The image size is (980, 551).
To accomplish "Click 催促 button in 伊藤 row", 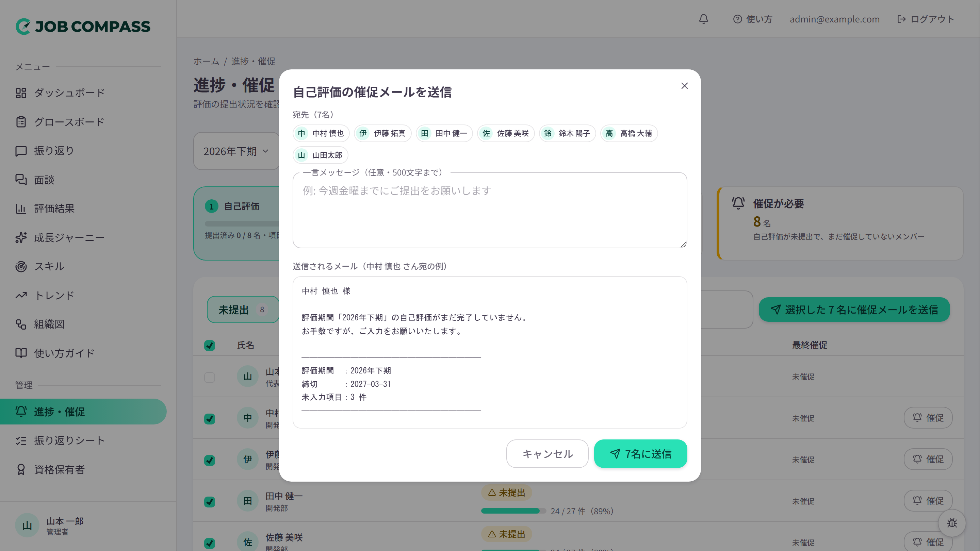I will 928,460.
